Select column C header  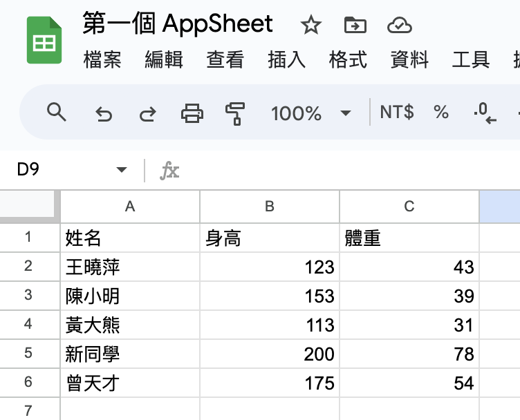409,207
